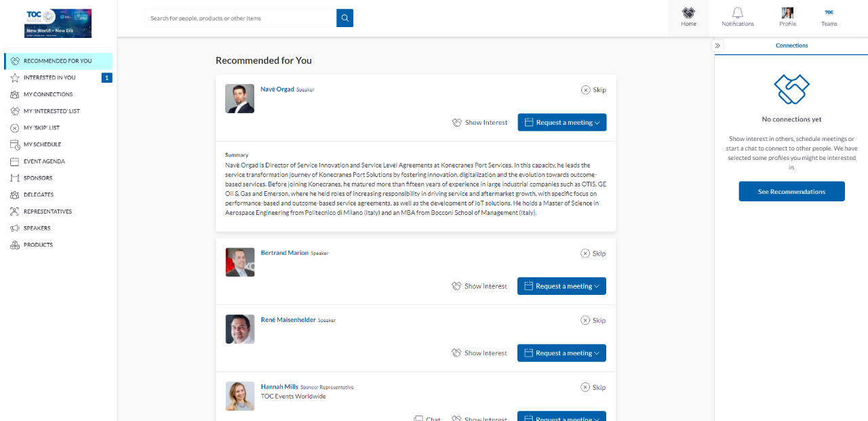Viewport: 868px width, 421px height.
Task: Click the My 'Skip' List icon
Action: (14, 128)
